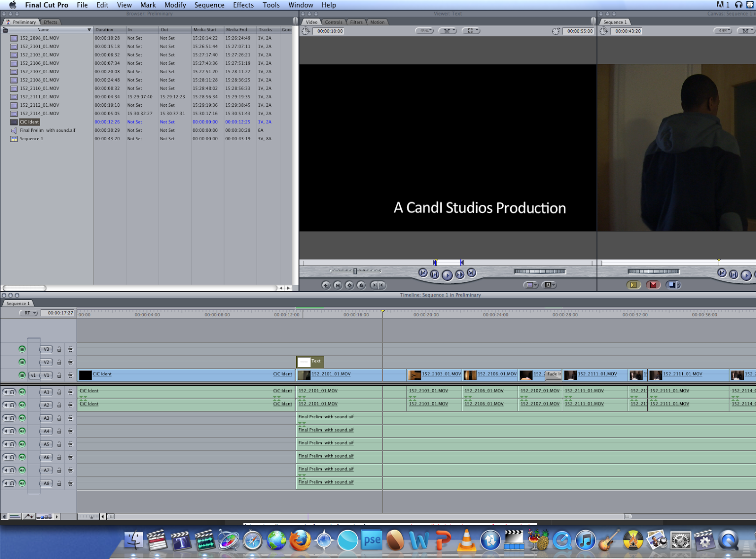Click Canvas play in to out button

pos(733,274)
